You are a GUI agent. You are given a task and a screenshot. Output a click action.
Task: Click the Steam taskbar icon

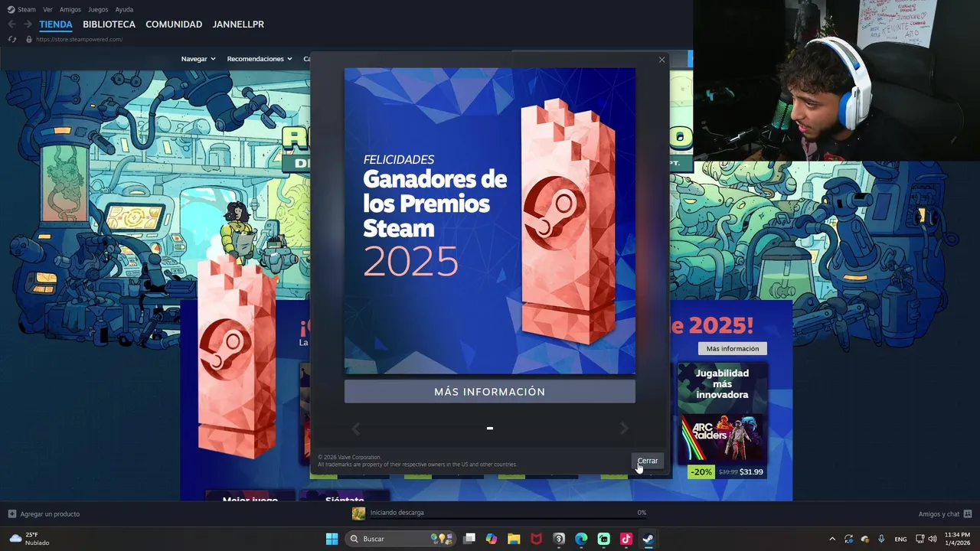[648, 539]
